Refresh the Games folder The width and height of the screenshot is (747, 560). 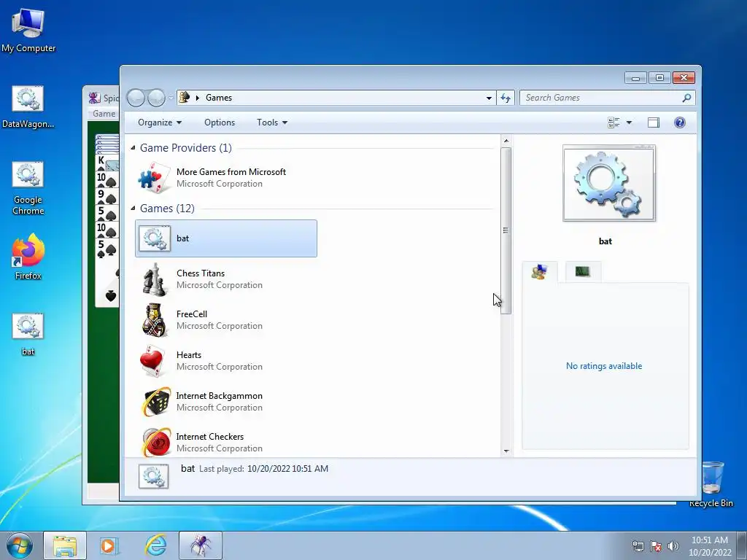pyautogui.click(x=506, y=98)
